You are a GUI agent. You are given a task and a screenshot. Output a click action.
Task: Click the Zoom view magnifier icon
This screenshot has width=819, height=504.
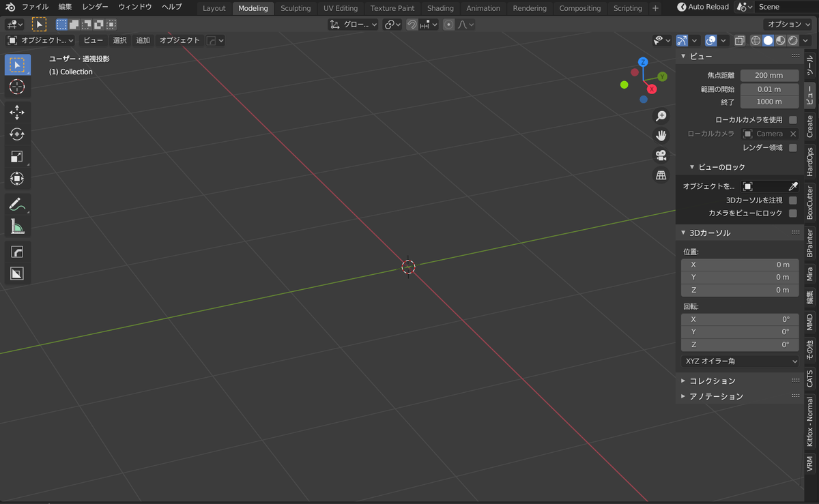tap(661, 116)
